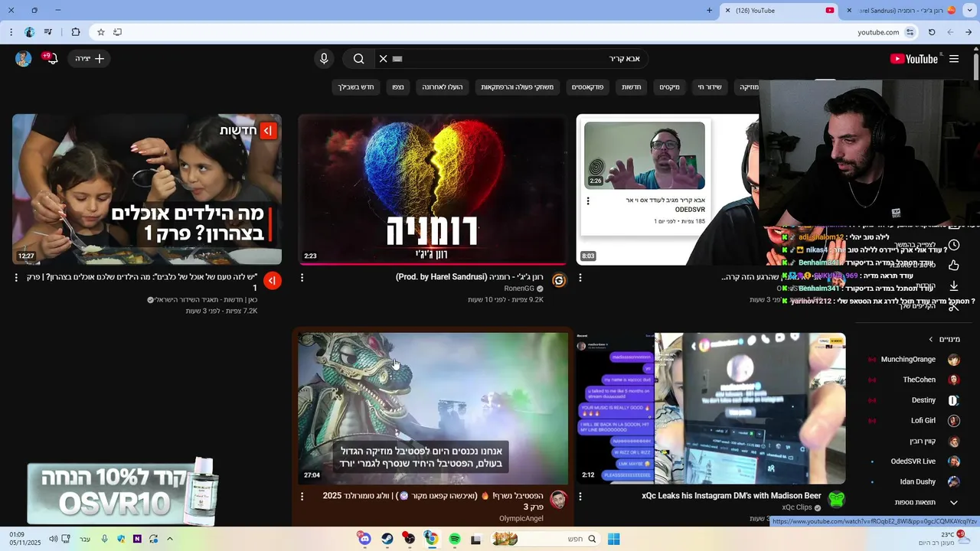Select the חדשות filter chip

click(632, 87)
